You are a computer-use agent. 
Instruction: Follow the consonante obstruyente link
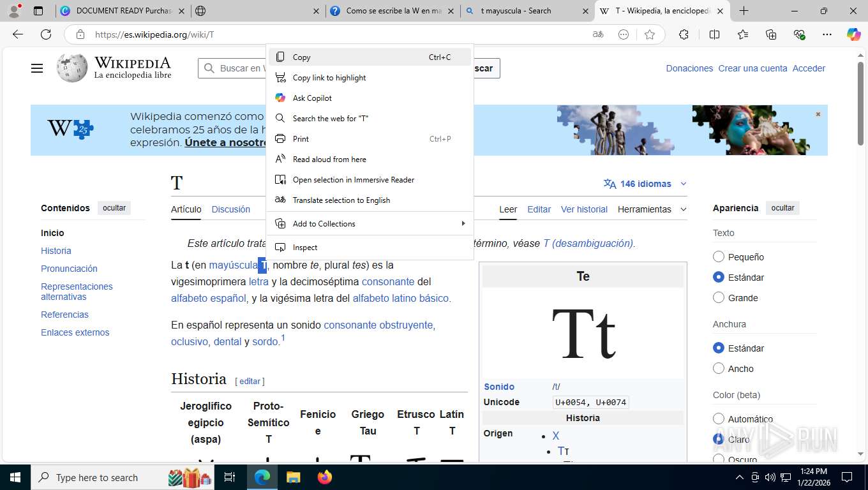pos(378,325)
